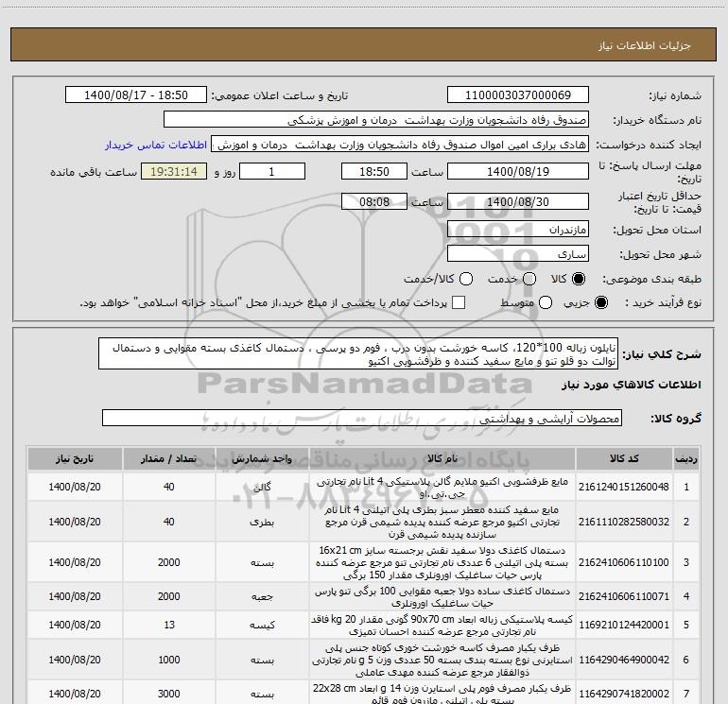Viewport: 728px width, 704px height.
Task: Choose the جزیی purchase type radio
Action: coord(600,303)
